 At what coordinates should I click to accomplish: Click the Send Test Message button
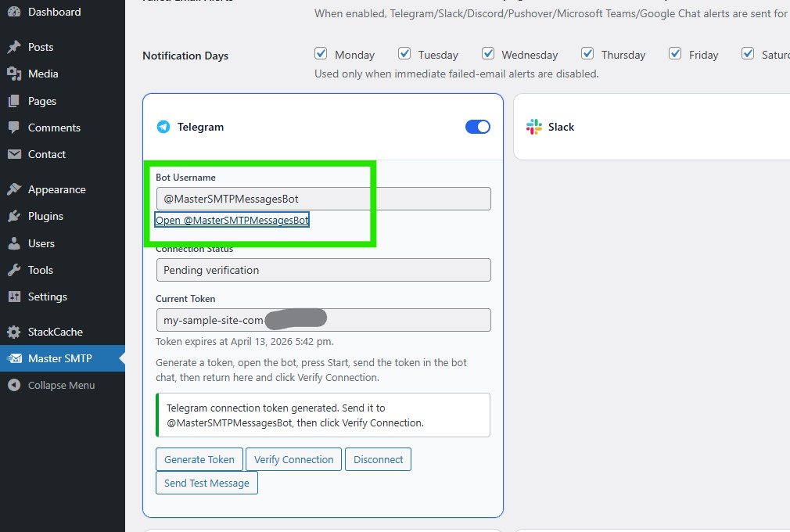[206, 483]
